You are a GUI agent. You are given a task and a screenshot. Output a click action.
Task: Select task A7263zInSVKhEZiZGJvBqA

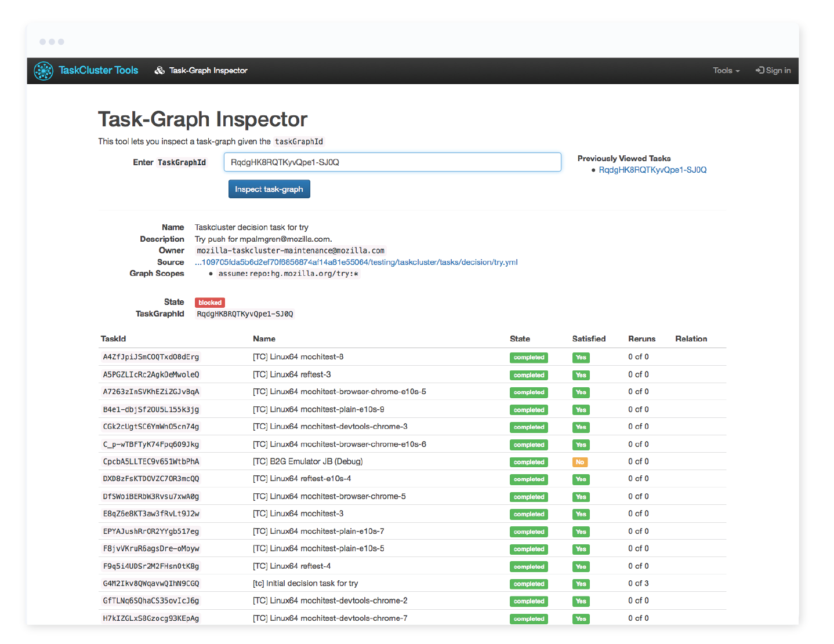pyautogui.click(x=151, y=392)
